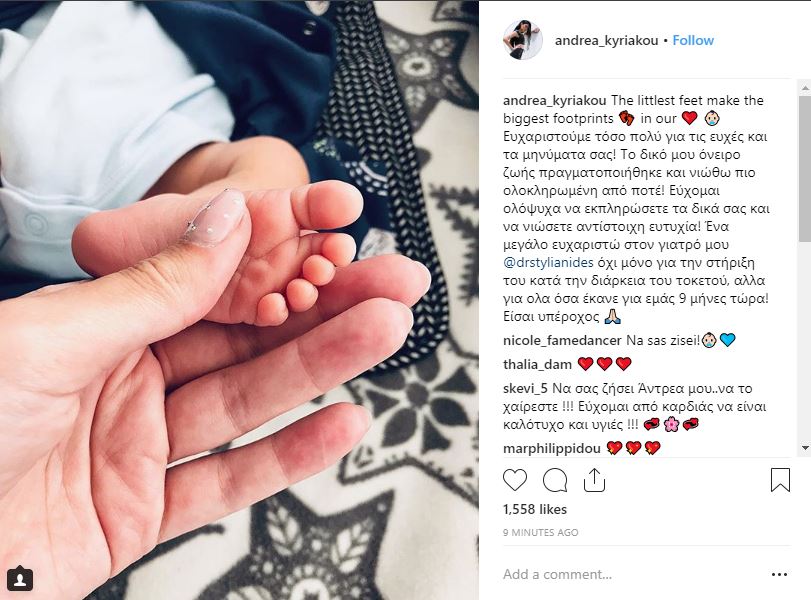This screenshot has width=811, height=600.
Task: Open andrea_kyriakou username in header
Action: (606, 40)
